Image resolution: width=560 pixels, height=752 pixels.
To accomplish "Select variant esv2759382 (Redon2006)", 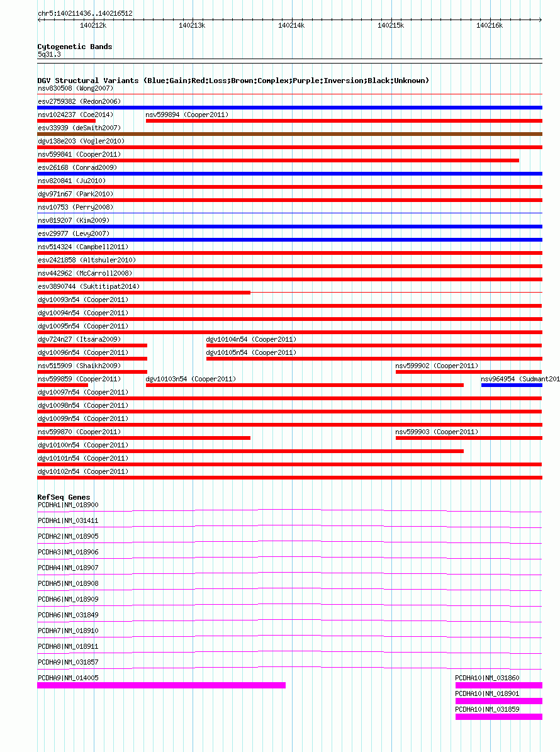I will click(x=79, y=101).
